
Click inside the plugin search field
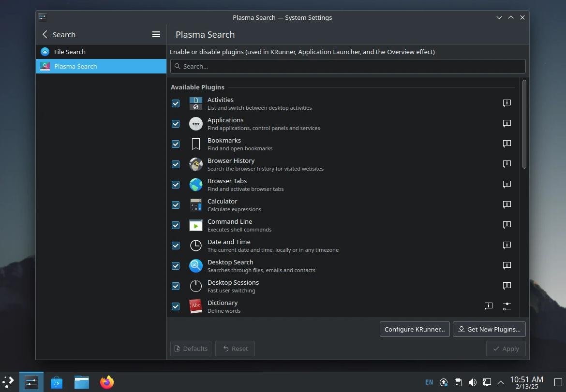pyautogui.click(x=347, y=66)
